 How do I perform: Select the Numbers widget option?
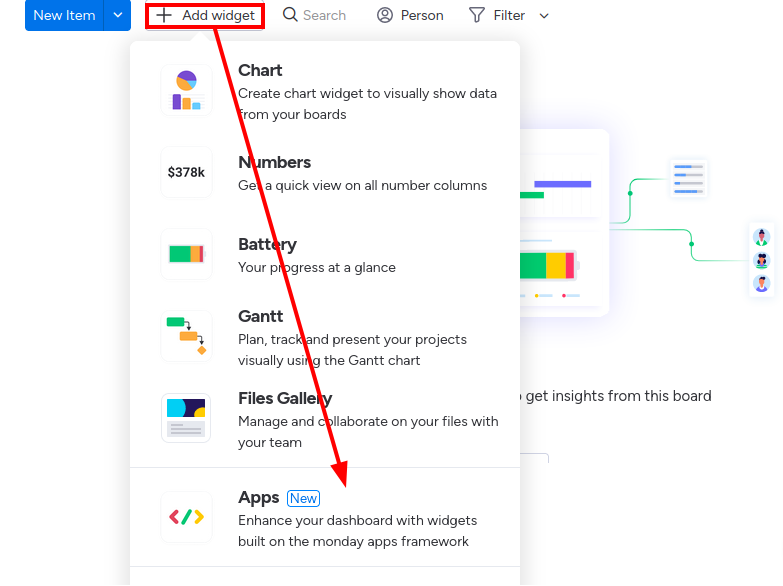(x=325, y=173)
